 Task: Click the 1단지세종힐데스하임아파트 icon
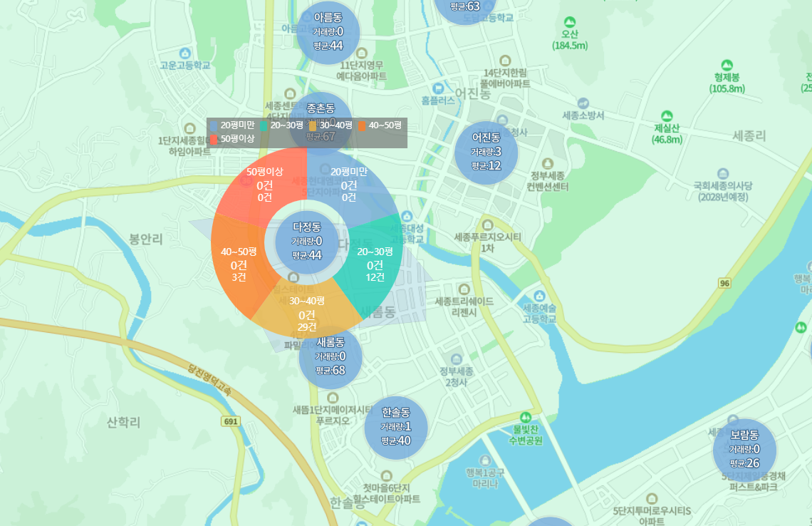coord(190,128)
